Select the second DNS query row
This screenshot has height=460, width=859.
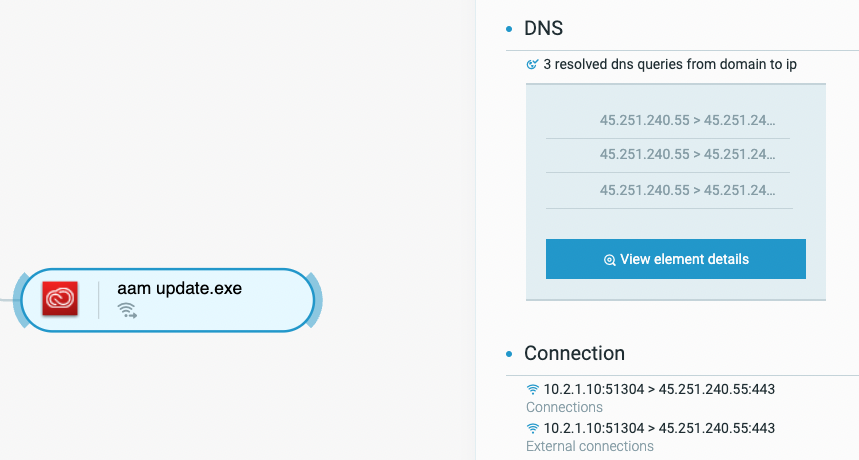pos(668,155)
